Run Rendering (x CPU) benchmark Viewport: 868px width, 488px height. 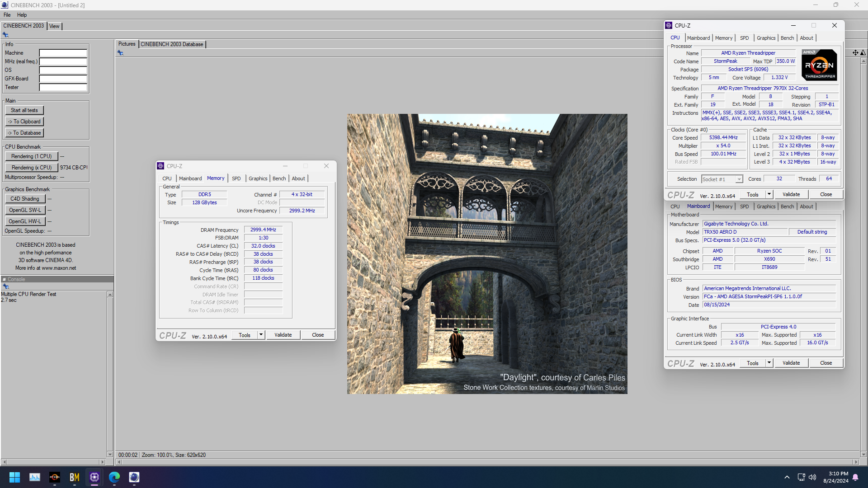[32, 168]
